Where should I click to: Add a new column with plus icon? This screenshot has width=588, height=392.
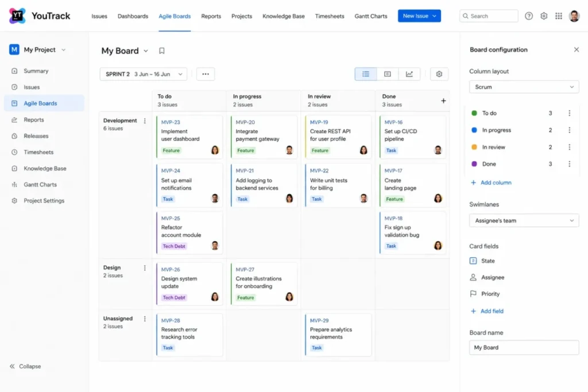(x=443, y=101)
